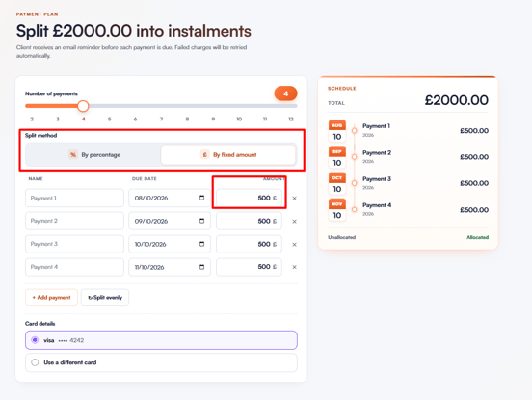This screenshot has height=400, width=532.
Task: Choose By fixed amount split method
Action: [228, 155]
